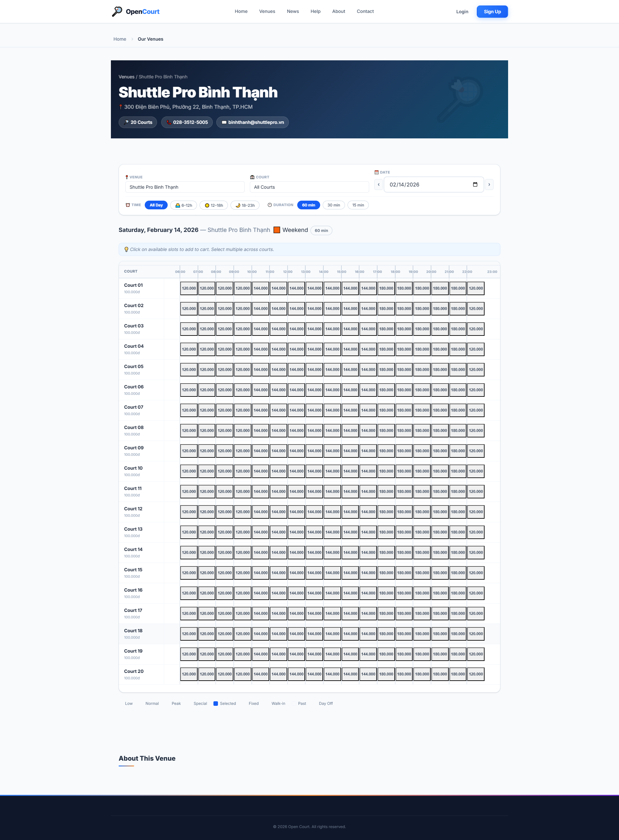Click the phone number 028-3512-5005 badge

pos(187,122)
